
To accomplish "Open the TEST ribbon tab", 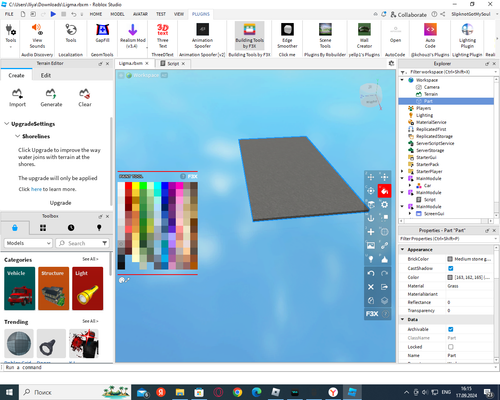I will [x=161, y=14].
